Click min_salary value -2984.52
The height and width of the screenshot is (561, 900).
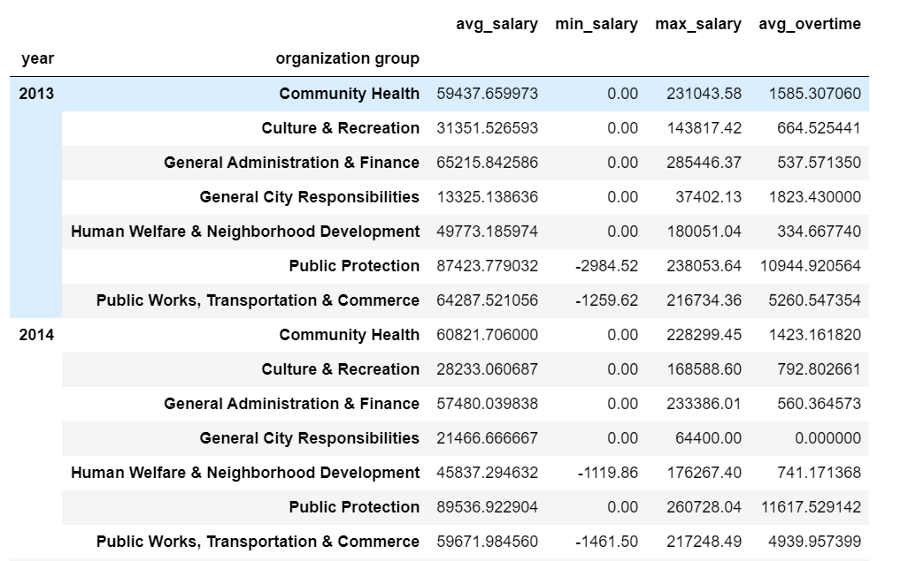click(x=606, y=266)
